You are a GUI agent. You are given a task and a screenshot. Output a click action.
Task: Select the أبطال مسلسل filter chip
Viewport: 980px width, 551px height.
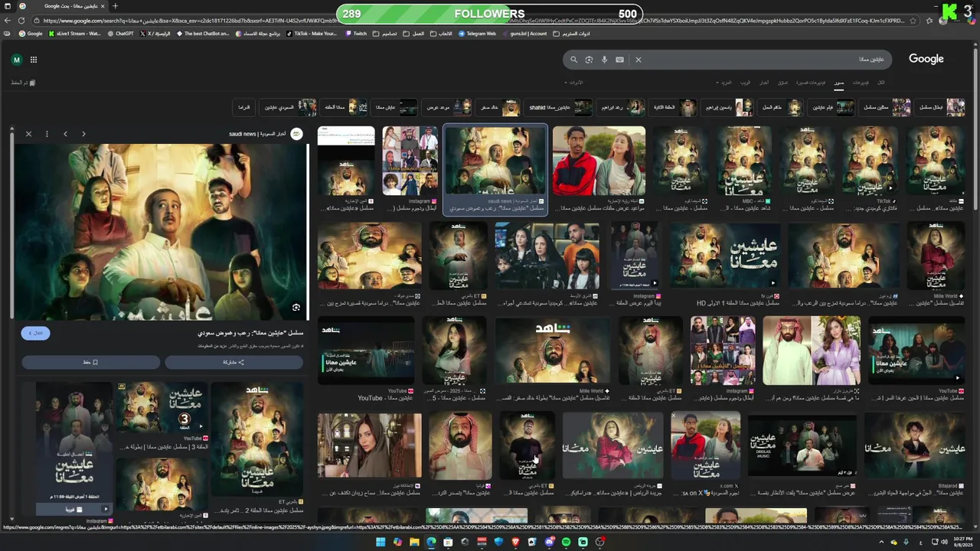(x=941, y=107)
